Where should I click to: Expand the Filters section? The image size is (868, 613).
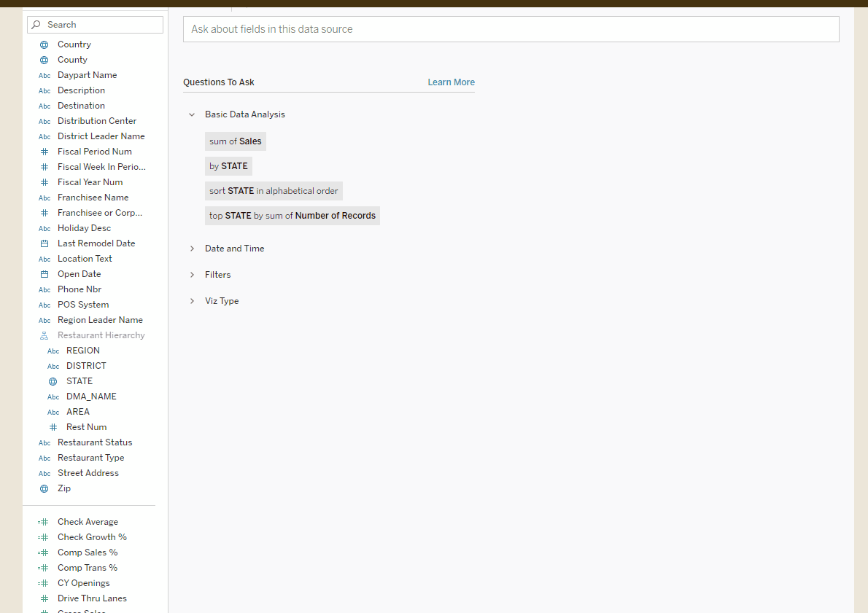(192, 275)
